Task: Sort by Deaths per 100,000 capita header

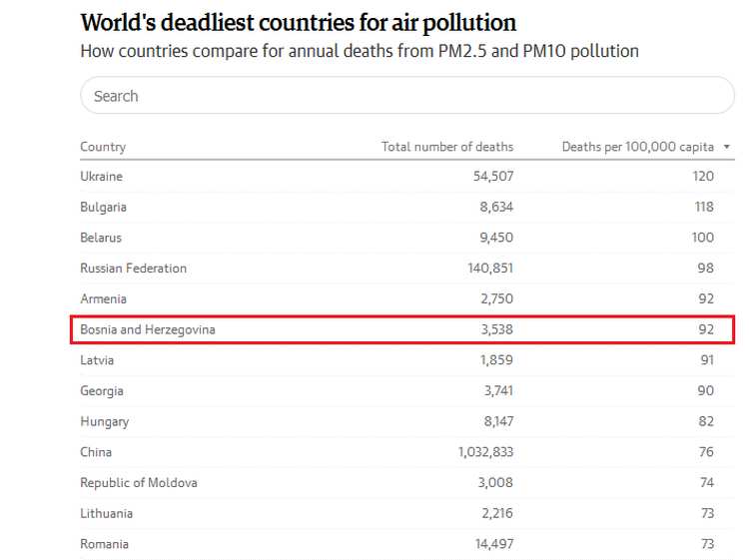Action: click(x=637, y=147)
